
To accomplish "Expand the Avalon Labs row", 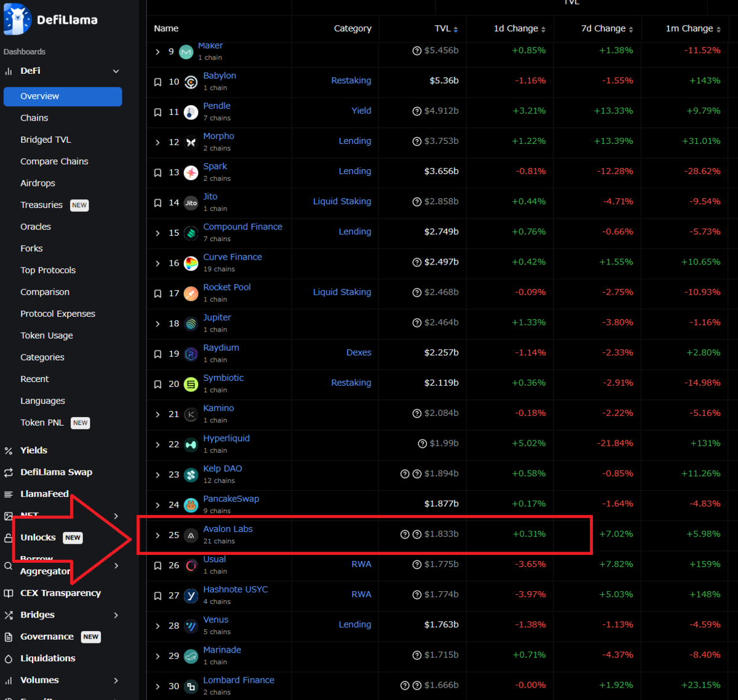I will click(158, 535).
